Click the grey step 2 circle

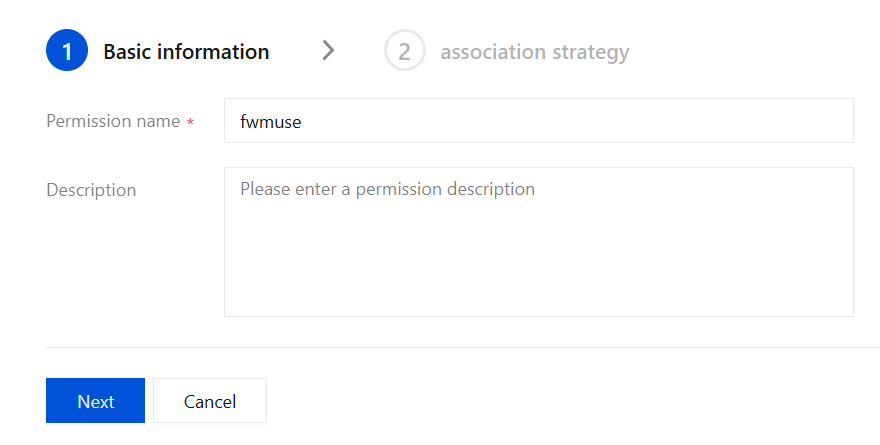[x=405, y=51]
